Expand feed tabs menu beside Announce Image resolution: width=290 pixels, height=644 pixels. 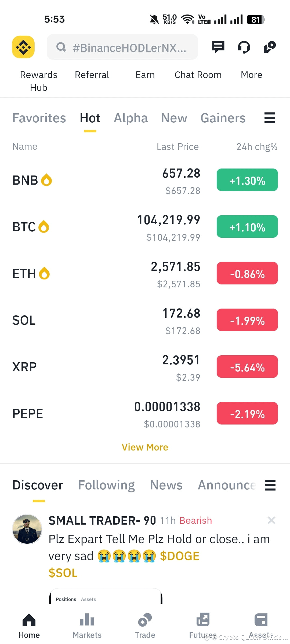270,485
